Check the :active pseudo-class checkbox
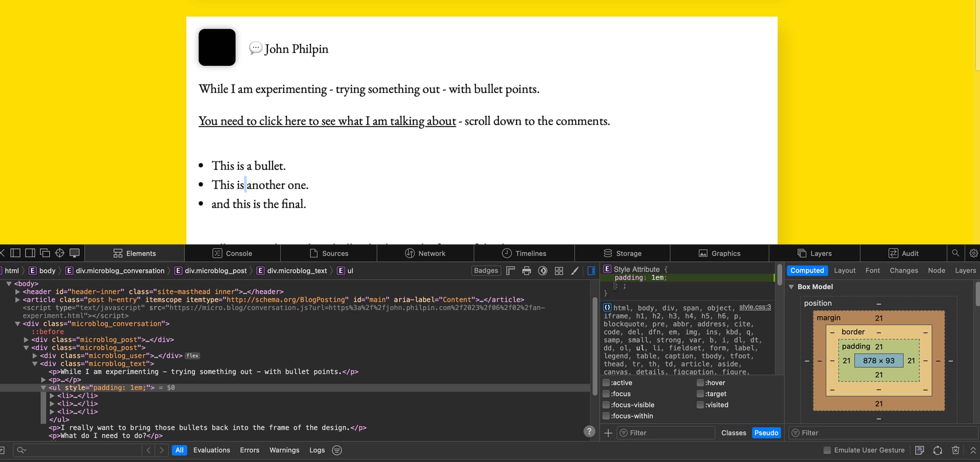 point(606,383)
